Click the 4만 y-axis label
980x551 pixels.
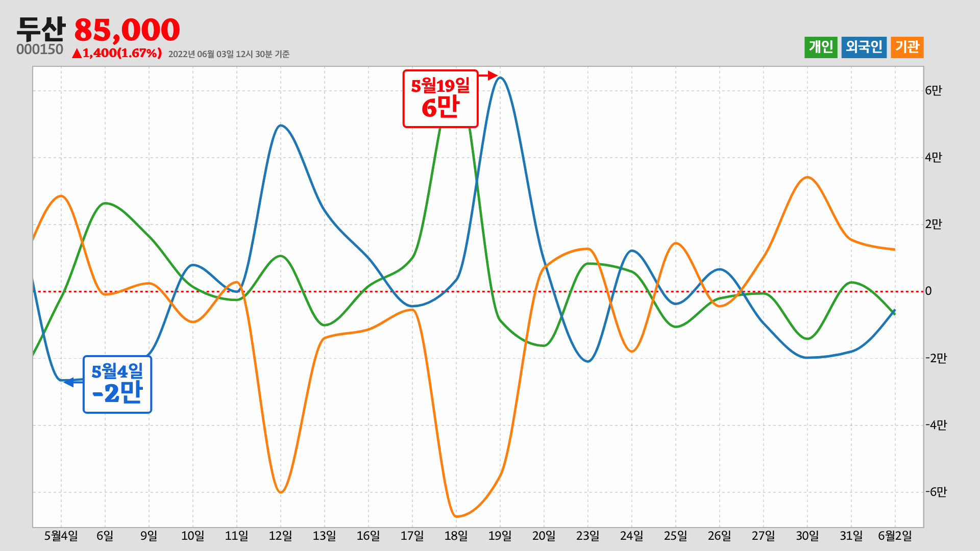pos(934,157)
